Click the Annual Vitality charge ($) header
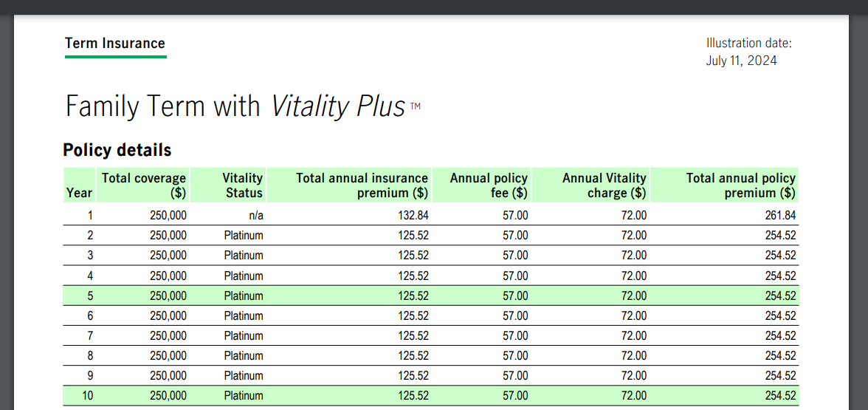Viewport: 868px width, 410px height. [604, 185]
